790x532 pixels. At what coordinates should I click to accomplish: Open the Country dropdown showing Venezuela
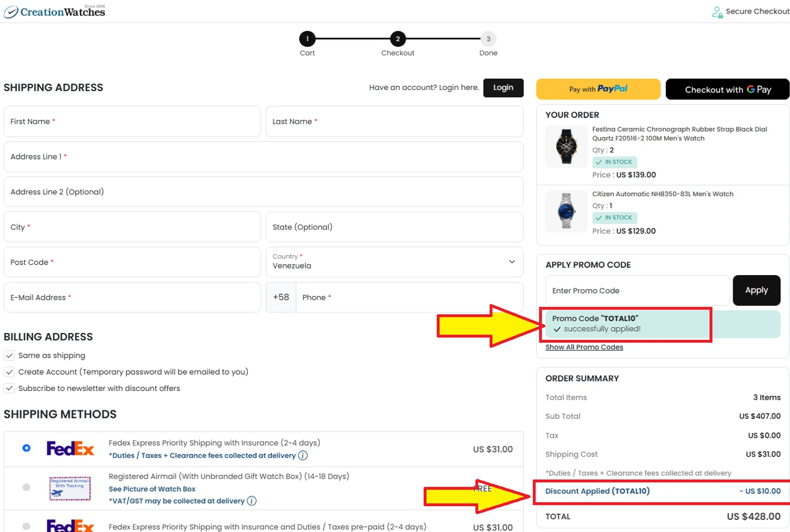point(394,262)
